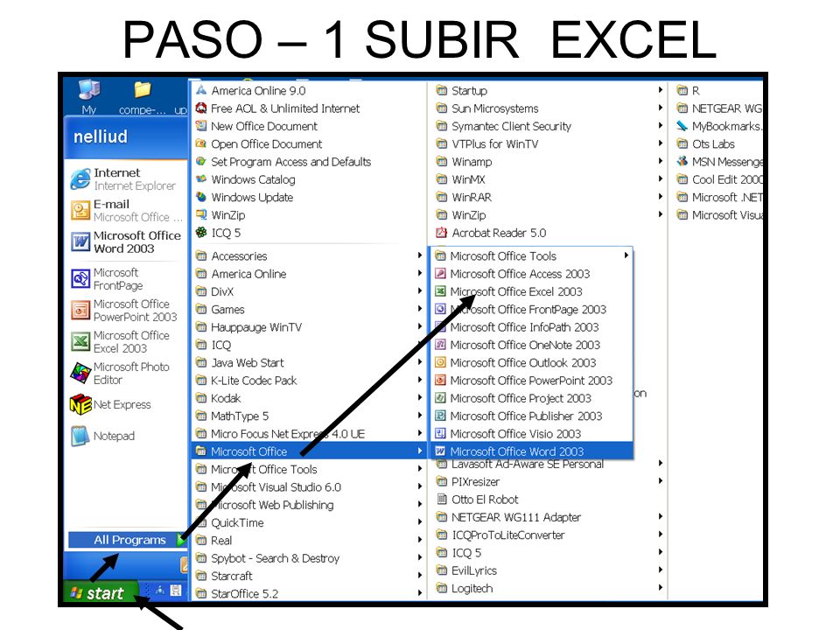Click the Windows Update icon
This screenshot has height=630, width=840.
coord(201,197)
